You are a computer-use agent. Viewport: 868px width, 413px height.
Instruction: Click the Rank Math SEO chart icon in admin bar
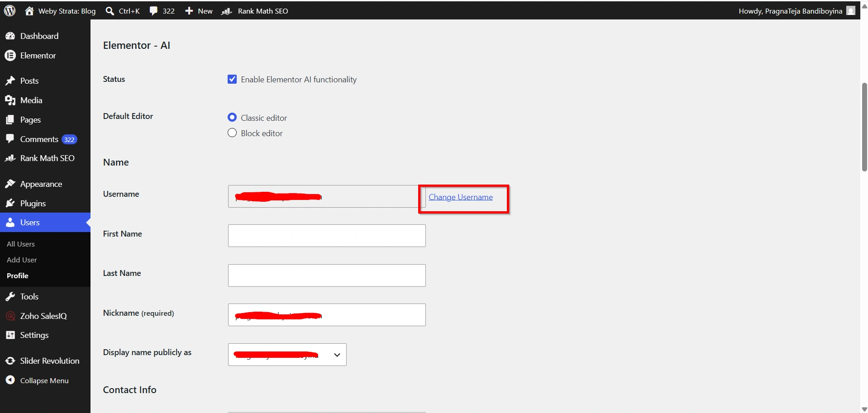click(227, 11)
